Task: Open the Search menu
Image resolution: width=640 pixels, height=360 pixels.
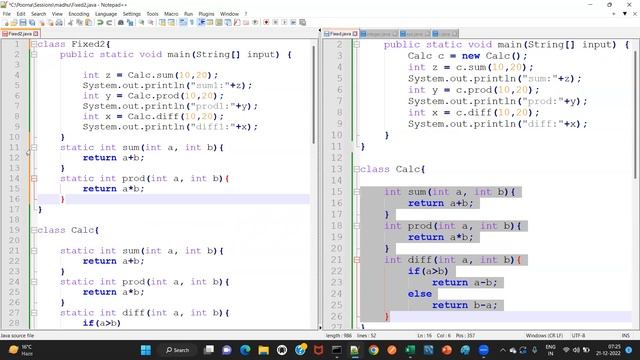Action: [38, 14]
